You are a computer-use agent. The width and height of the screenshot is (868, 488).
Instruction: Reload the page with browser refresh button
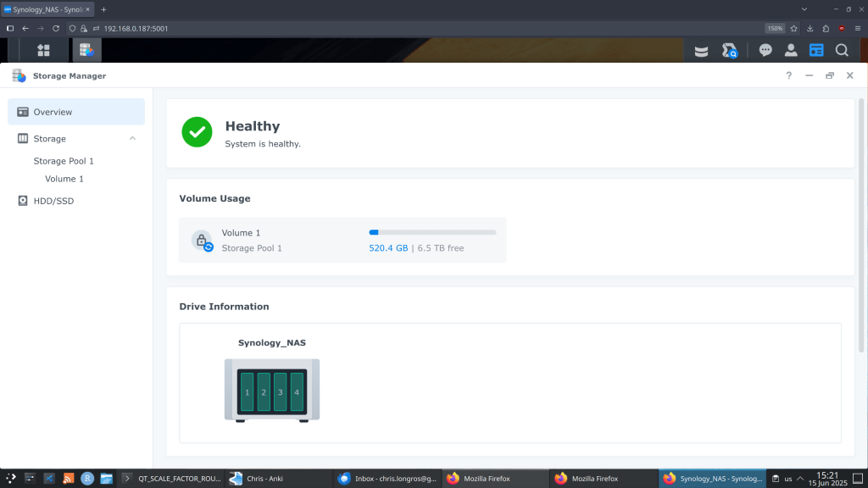[56, 28]
